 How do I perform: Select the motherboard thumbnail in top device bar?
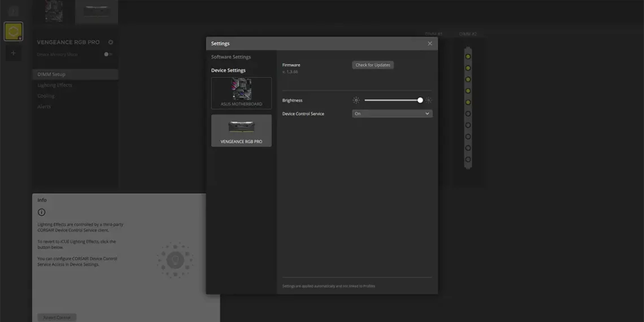click(54, 11)
